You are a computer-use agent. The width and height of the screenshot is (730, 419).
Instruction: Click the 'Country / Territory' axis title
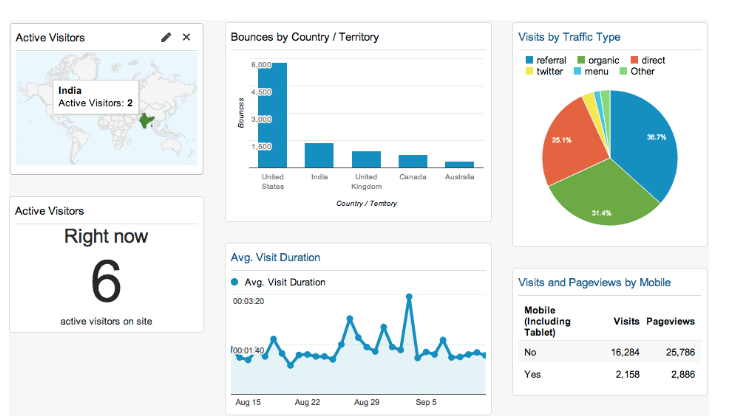coord(366,203)
